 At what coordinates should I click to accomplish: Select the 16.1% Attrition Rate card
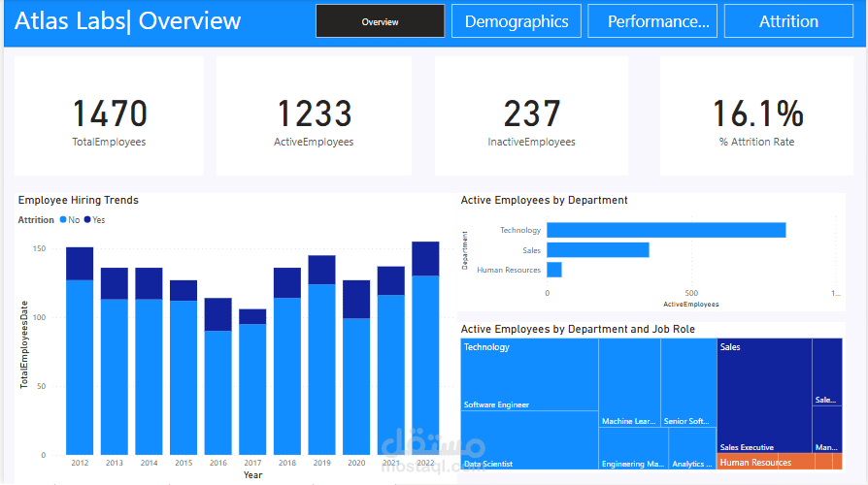pyautogui.click(x=756, y=116)
